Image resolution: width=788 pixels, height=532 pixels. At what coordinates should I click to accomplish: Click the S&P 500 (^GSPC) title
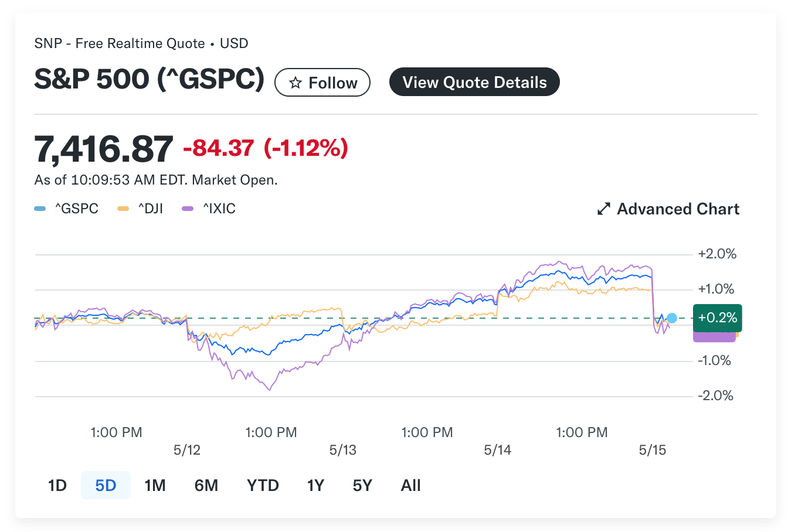[x=150, y=79]
